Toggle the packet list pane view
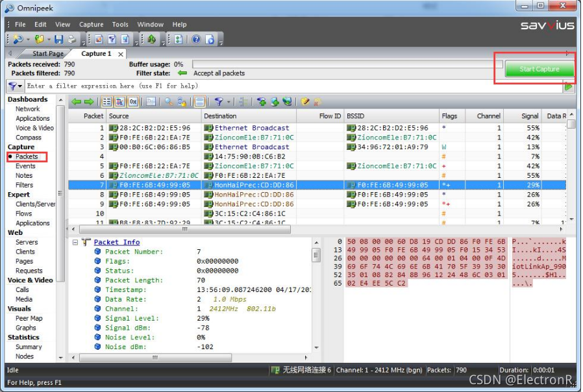This screenshot has height=392, width=583. 106,102
